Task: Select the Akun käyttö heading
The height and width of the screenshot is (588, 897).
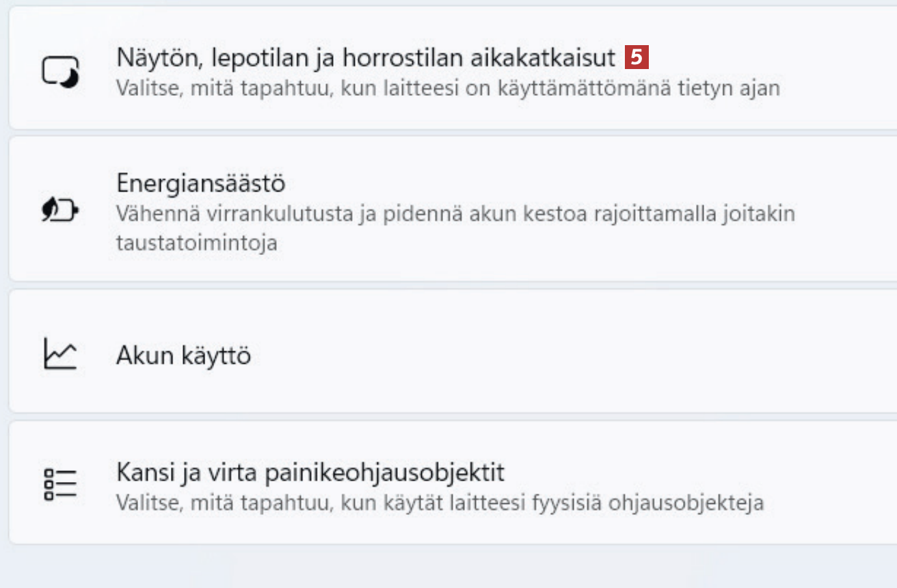Action: (x=183, y=356)
